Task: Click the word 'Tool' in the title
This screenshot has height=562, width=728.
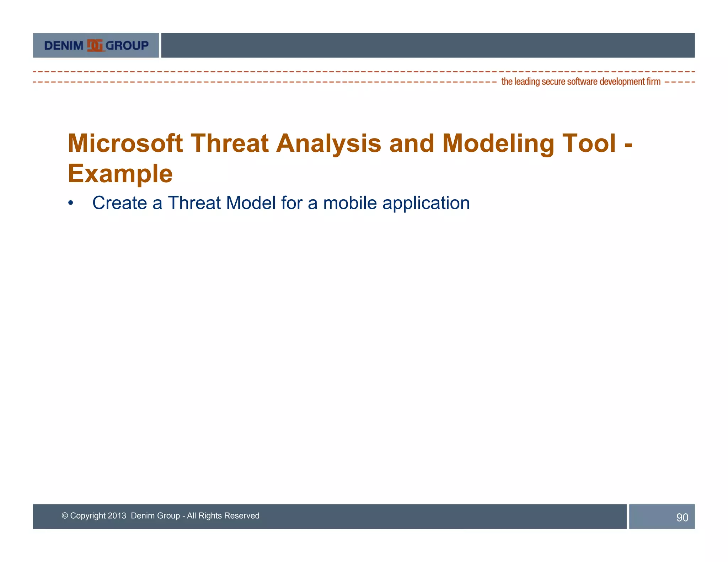Action: [589, 144]
